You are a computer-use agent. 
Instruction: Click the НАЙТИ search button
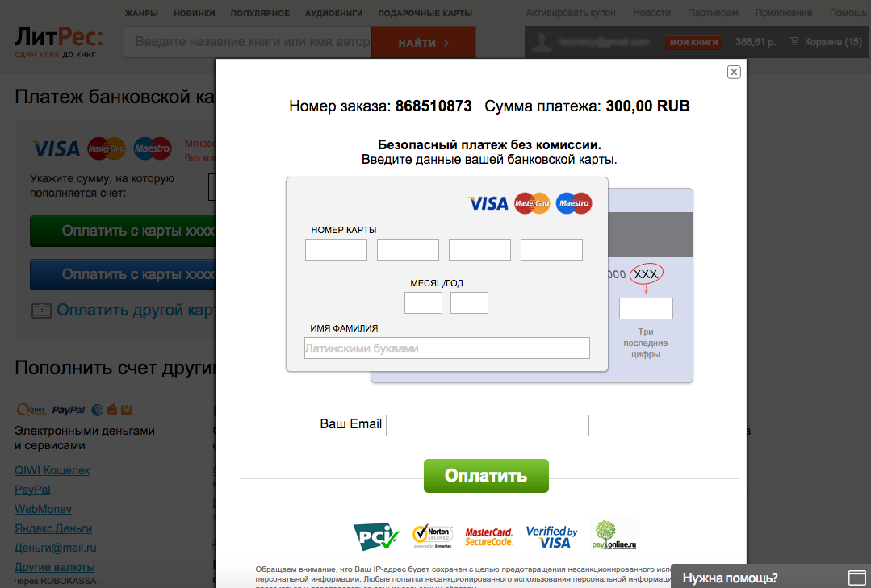(423, 43)
